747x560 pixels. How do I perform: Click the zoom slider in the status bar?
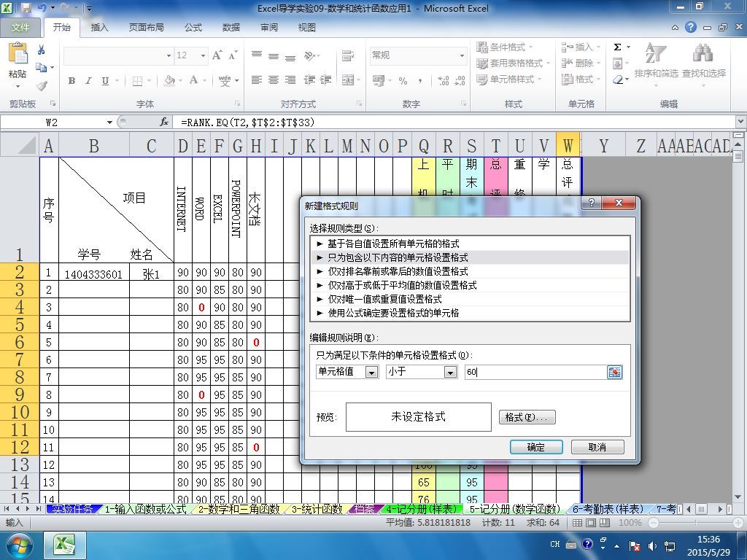click(x=695, y=522)
